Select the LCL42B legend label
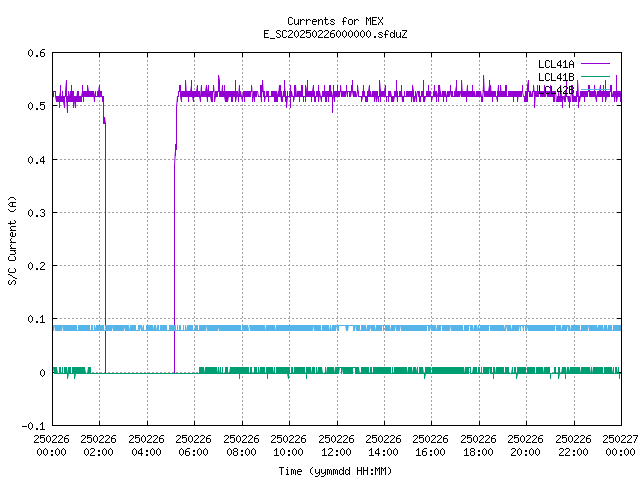The height and width of the screenshot is (480, 640). pyautogui.click(x=556, y=90)
